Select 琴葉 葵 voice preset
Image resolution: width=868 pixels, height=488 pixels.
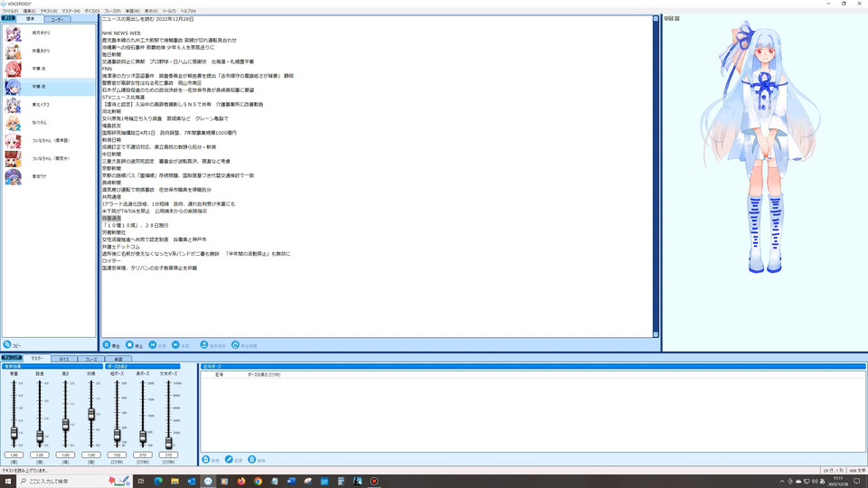point(49,87)
